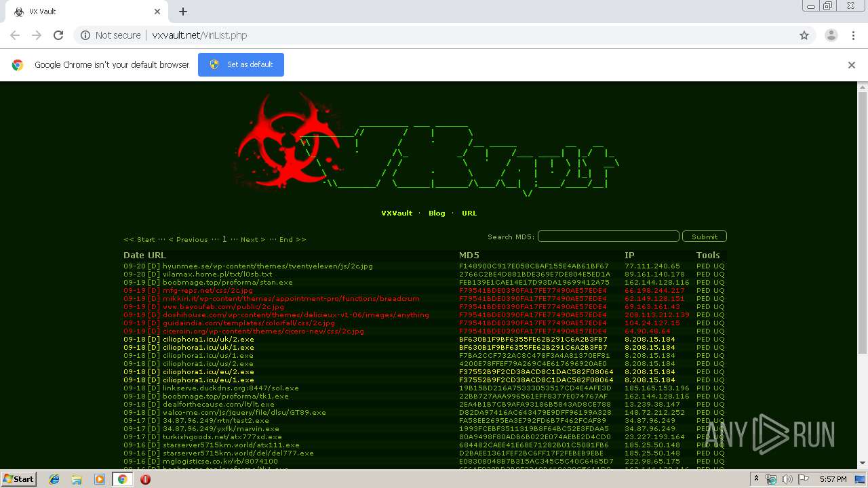
Task: Select IP address 148.72.212.252
Action: click(x=655, y=413)
